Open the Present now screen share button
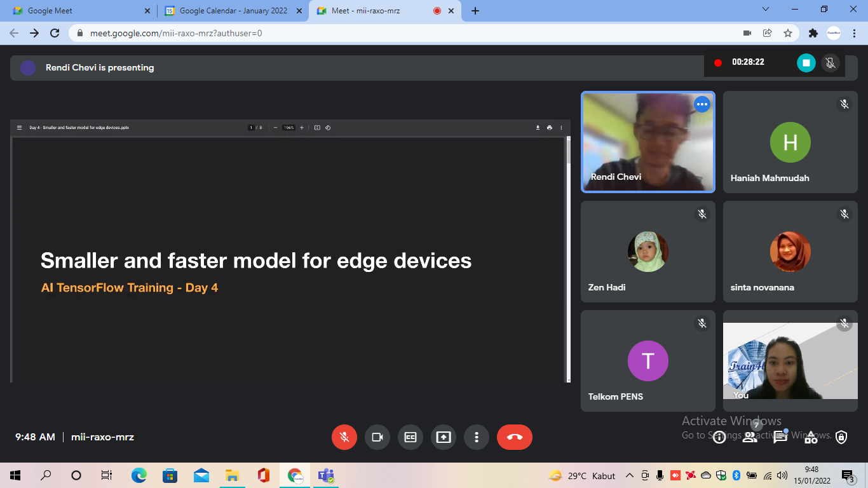 pyautogui.click(x=444, y=437)
